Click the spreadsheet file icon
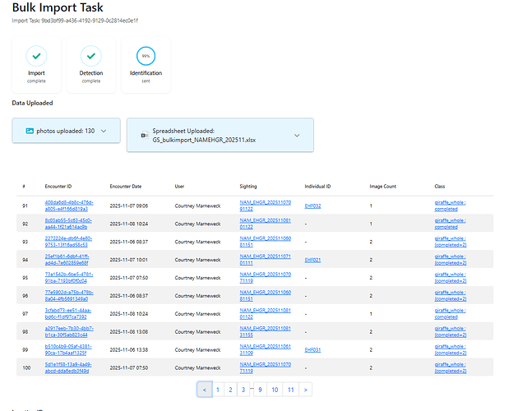 point(144,133)
